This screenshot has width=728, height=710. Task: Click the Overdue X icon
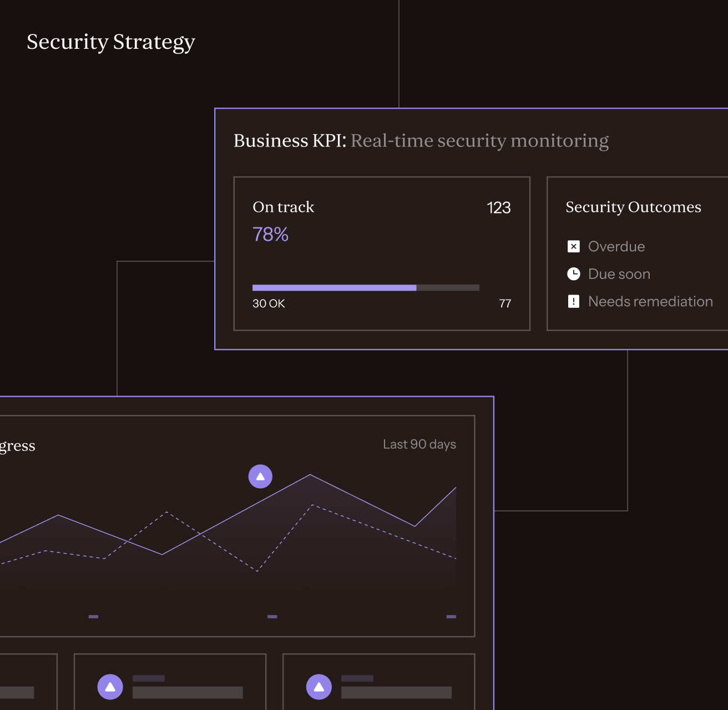[574, 246]
